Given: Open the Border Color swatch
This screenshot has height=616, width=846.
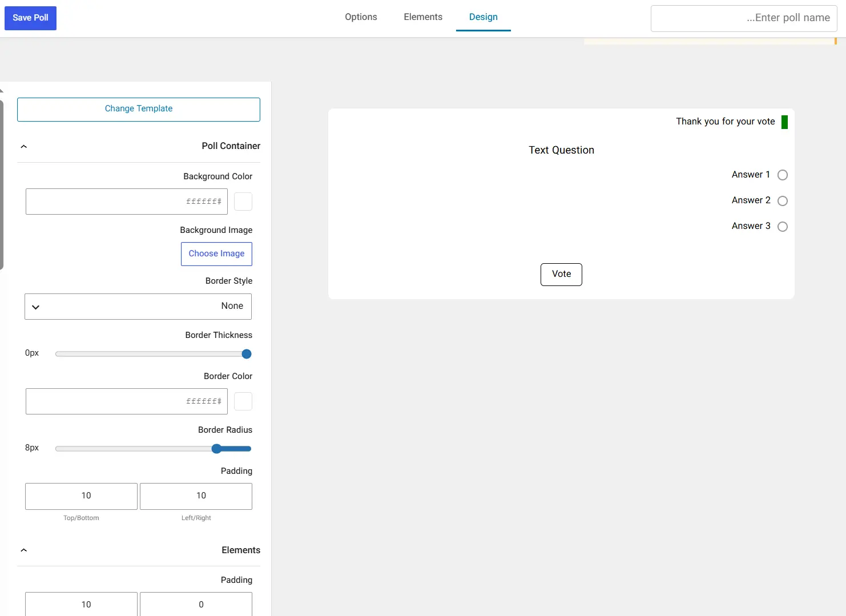Looking at the screenshot, I should 243,401.
